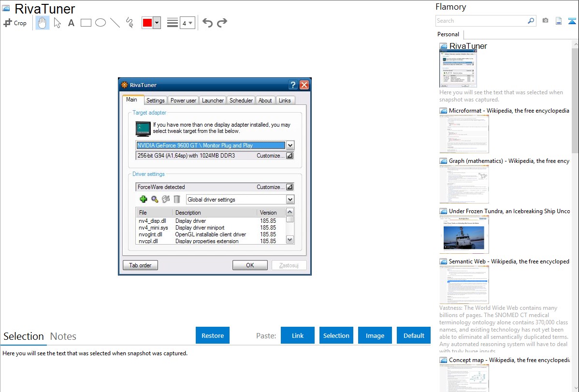The width and height of the screenshot is (579, 392).
Task: Click the Tab order button
Action: tap(140, 265)
